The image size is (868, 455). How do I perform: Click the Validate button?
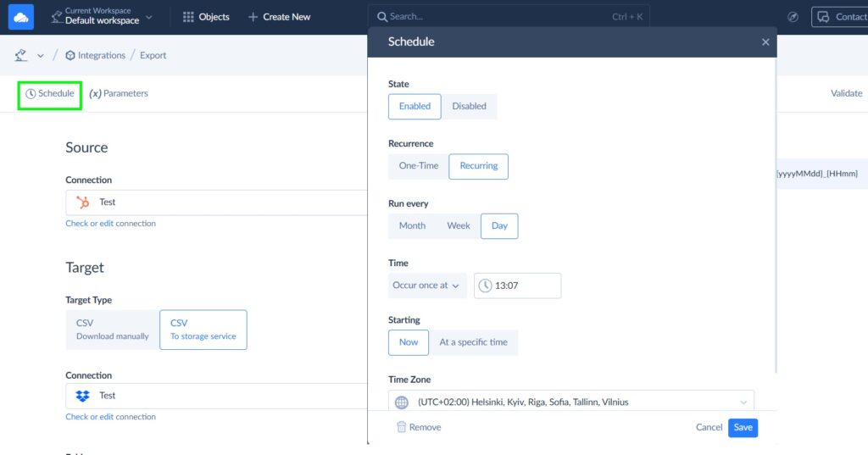[847, 93]
